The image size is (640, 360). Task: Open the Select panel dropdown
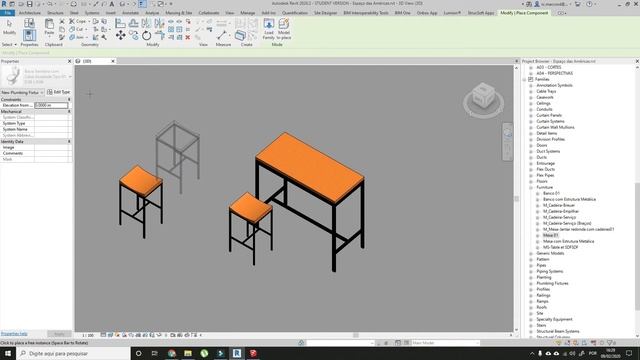click(9, 44)
